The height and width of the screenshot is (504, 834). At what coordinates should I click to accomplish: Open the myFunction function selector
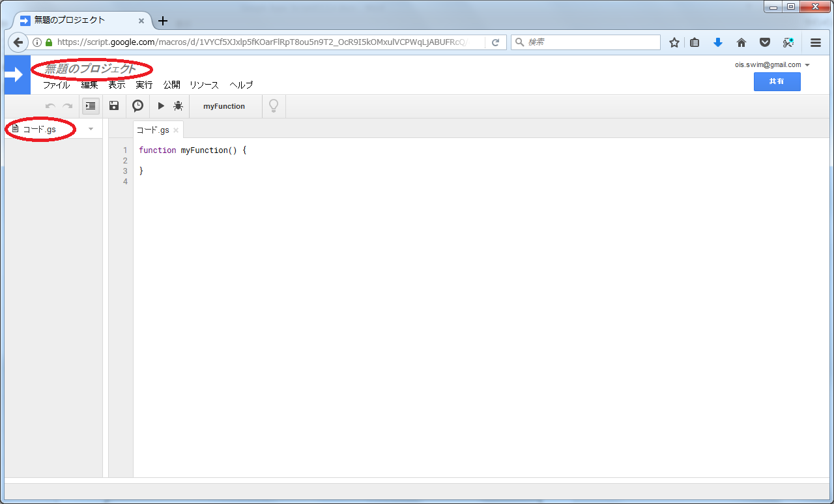(224, 106)
